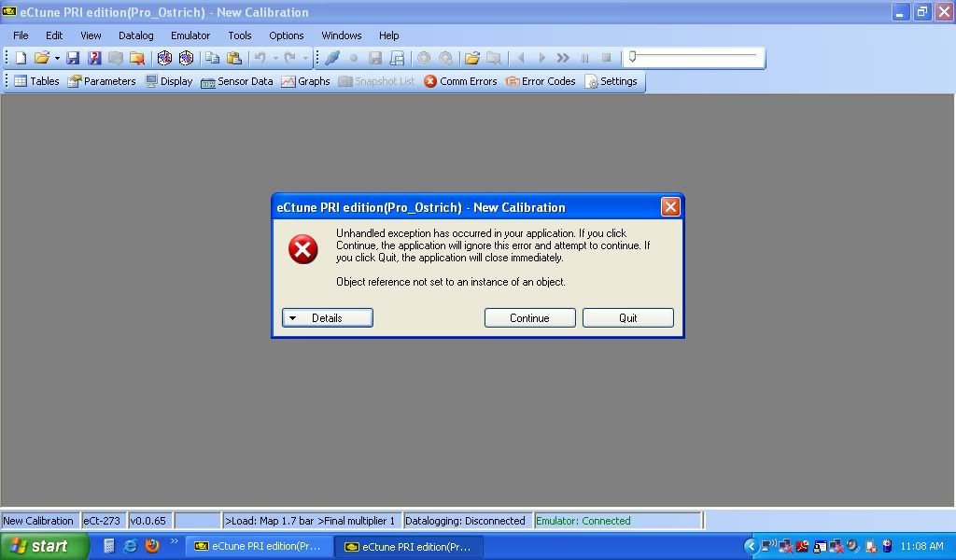Click the 'Datalogging: Disconnected' status text
The width and height of the screenshot is (956, 560).
[465, 521]
